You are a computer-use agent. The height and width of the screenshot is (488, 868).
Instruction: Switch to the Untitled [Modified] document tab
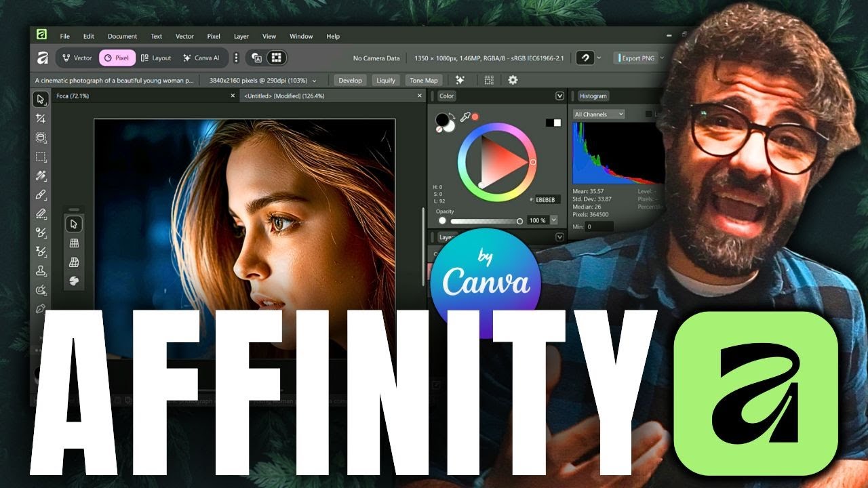pyautogui.click(x=332, y=96)
